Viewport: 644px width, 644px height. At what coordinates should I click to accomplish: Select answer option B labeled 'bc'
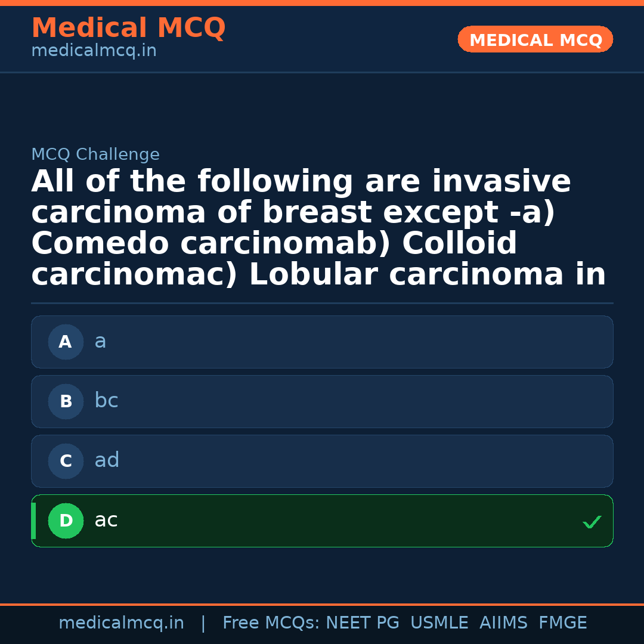[x=322, y=401]
